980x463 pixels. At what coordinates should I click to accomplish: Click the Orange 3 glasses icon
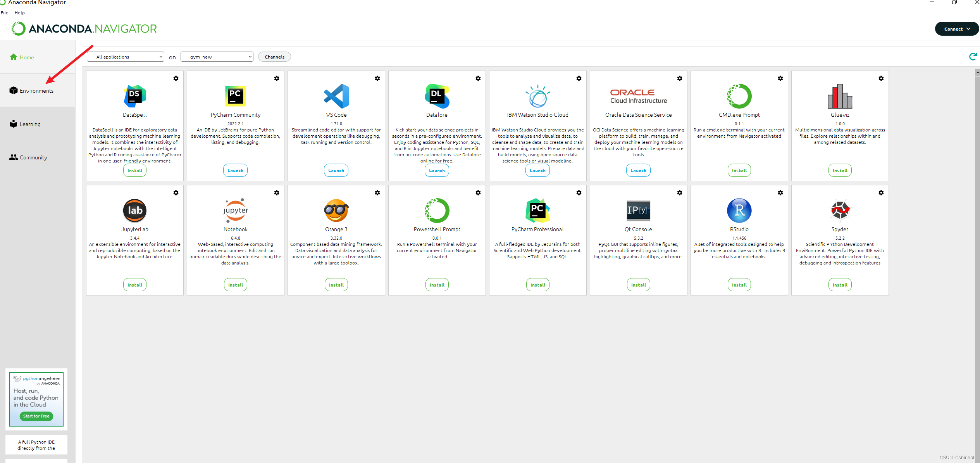[x=336, y=210]
